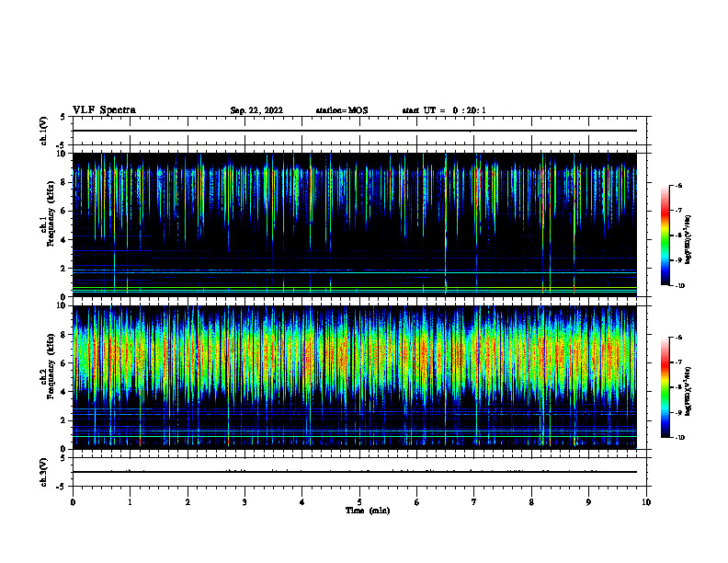
Task: Click the "Time (min)" x-axis label
Action: tap(368, 511)
